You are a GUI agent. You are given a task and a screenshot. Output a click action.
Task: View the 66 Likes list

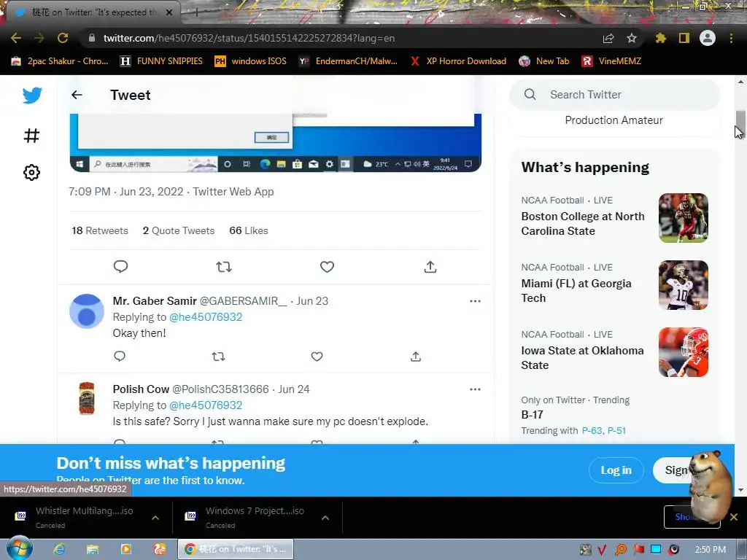pos(249,230)
